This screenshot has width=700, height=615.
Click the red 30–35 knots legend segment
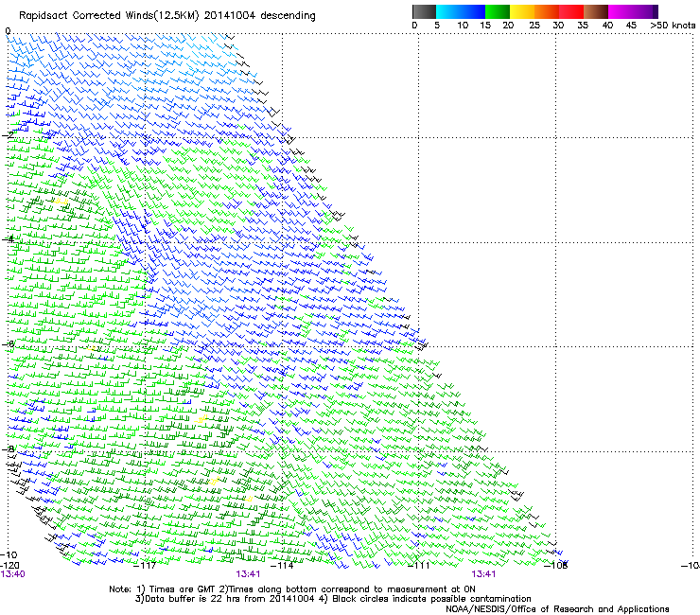click(x=571, y=11)
